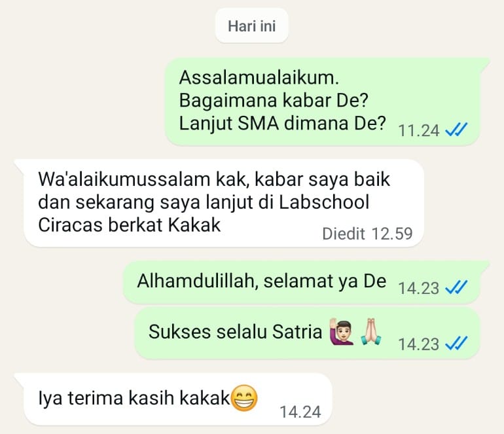Viewport: 504px width, 434px height.
Task: Click the text 'Lanjut SMA dimana De?'
Action: point(282,124)
